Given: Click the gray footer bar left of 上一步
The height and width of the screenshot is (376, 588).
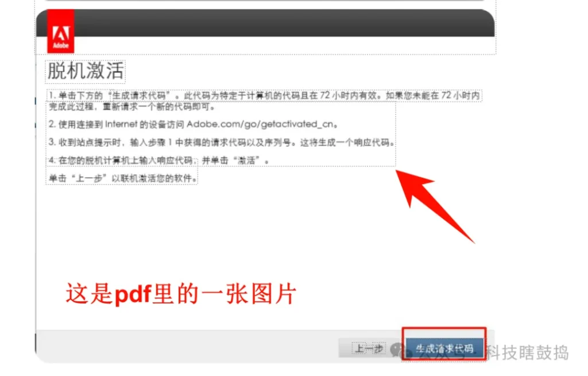Looking at the screenshot, I should pos(188,346).
